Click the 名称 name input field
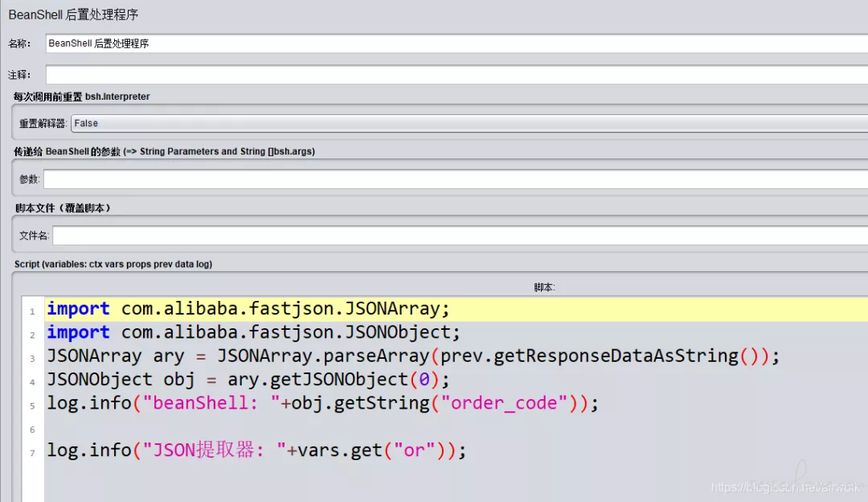The width and height of the screenshot is (868, 502). [x=457, y=43]
